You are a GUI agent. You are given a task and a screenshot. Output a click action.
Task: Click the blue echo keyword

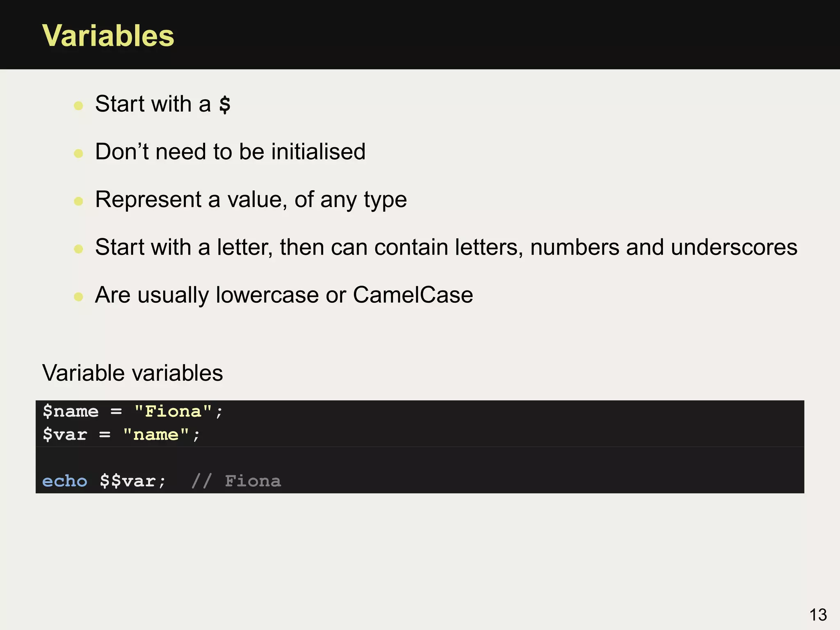click(65, 481)
